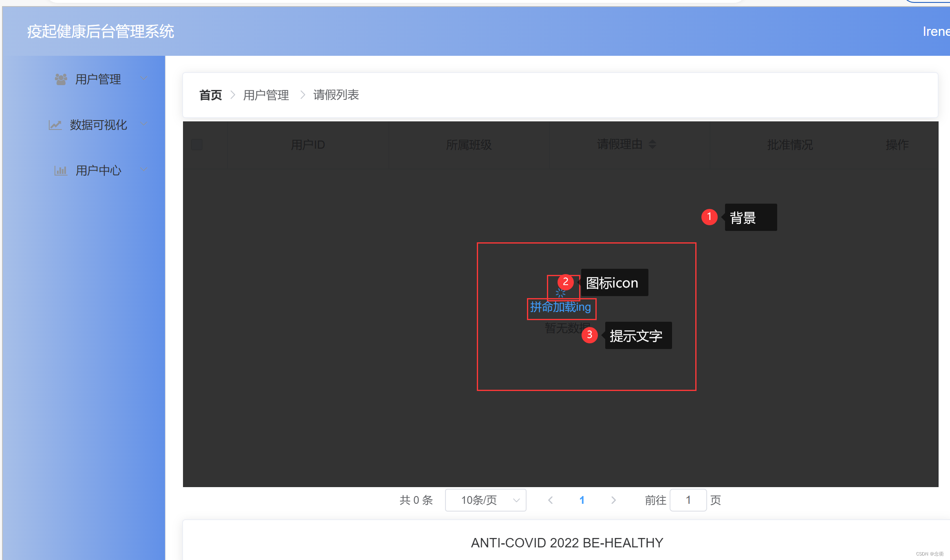Screen dimensions: 950x560
Task: Open the 用户中心 sidebar menu
Action: coord(98,170)
